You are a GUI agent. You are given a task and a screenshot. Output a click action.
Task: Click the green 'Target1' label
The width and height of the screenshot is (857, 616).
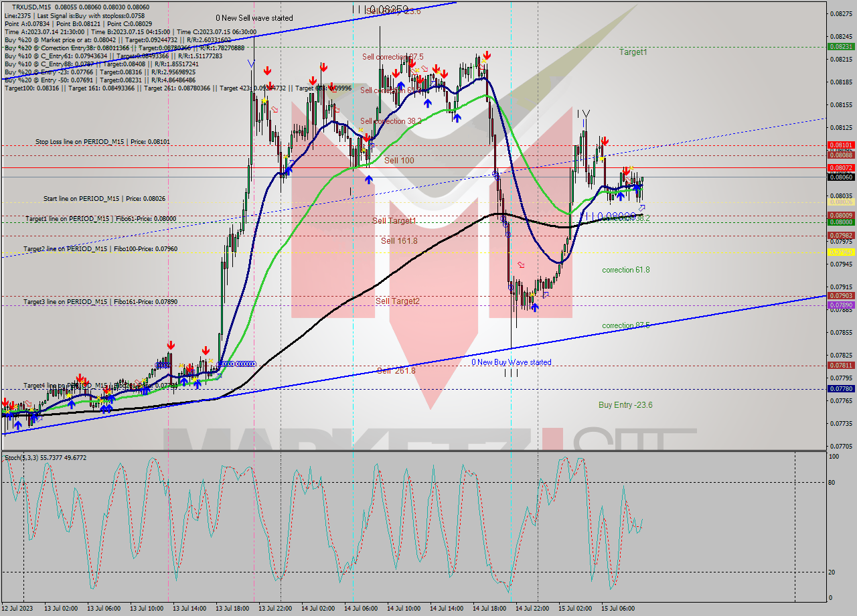[x=633, y=52]
